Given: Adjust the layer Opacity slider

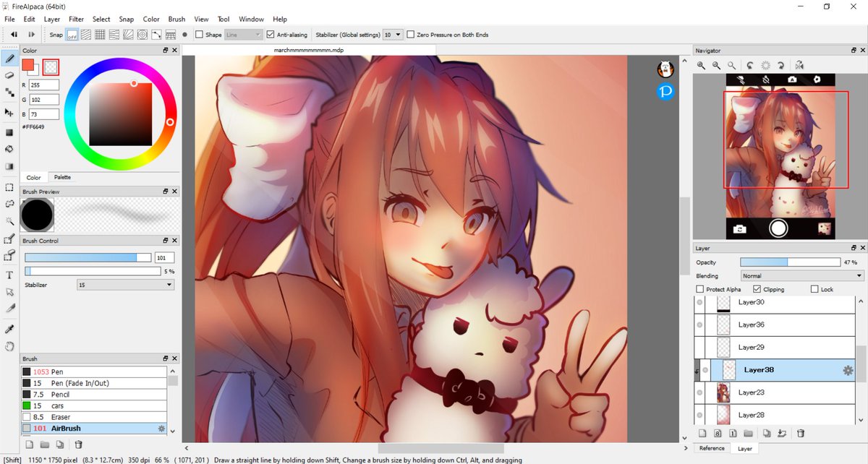Looking at the screenshot, I should pos(790,262).
